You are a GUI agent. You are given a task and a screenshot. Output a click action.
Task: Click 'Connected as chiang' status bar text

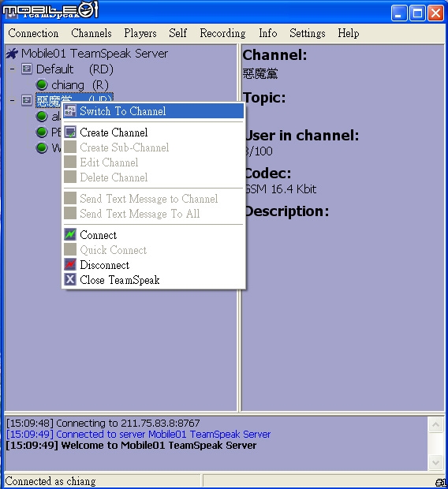point(50,481)
